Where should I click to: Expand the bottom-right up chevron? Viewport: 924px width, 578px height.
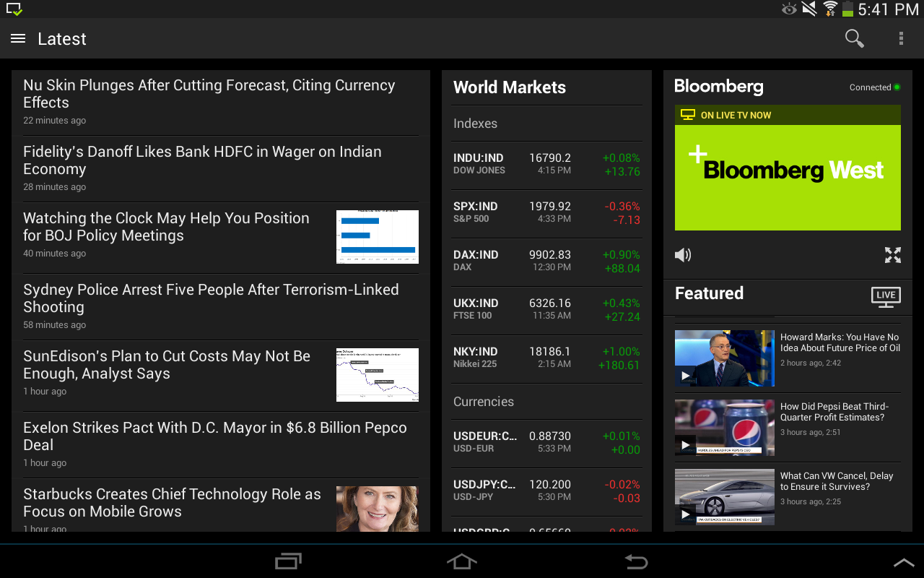pos(904,563)
